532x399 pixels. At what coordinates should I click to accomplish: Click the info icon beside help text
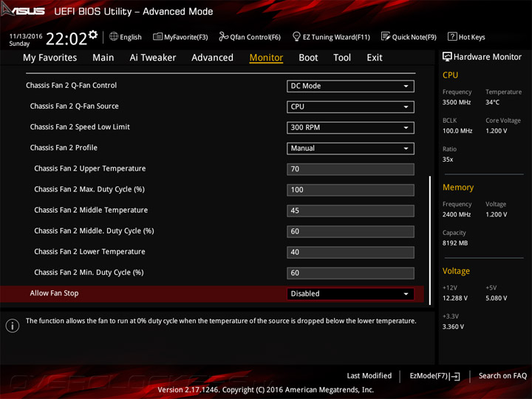coord(13,326)
